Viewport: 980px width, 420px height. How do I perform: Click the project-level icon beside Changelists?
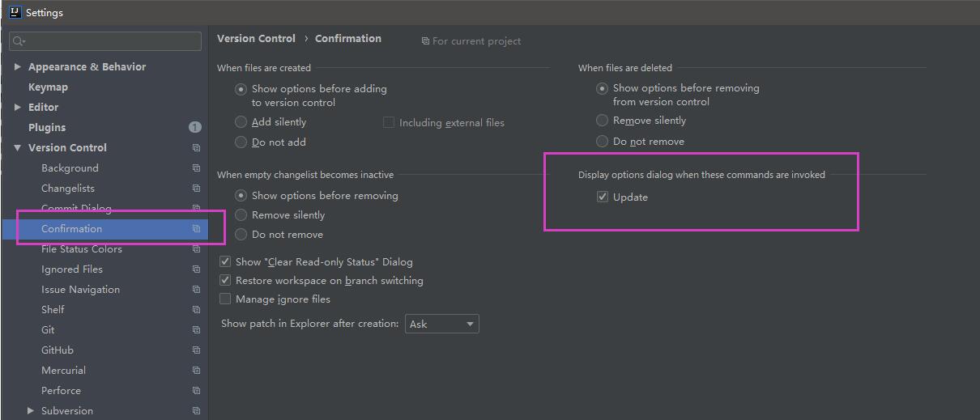coord(196,189)
